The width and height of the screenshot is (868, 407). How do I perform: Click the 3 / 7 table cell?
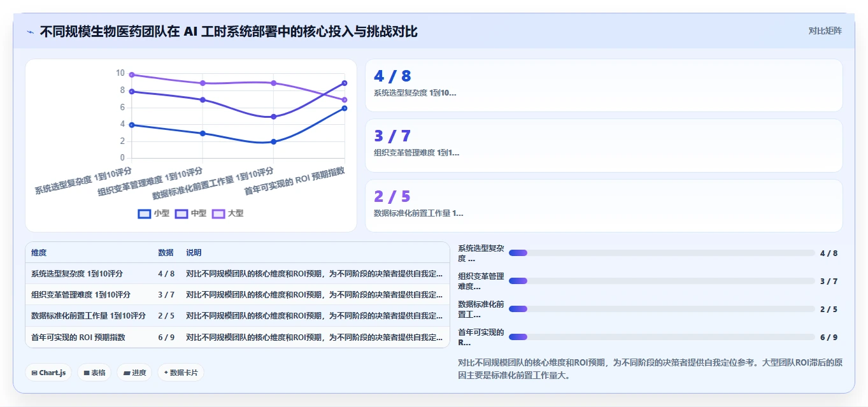click(166, 295)
